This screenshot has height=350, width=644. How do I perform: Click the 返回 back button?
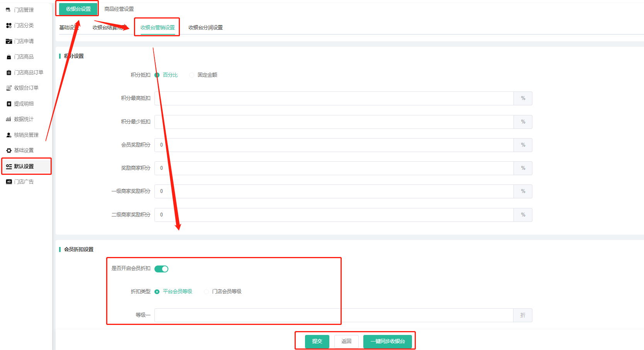click(346, 342)
